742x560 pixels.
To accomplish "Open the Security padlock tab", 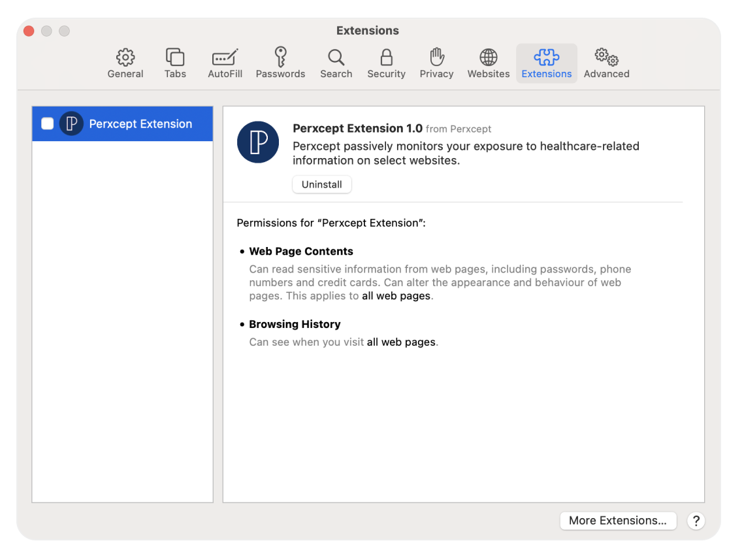I will pos(386,63).
